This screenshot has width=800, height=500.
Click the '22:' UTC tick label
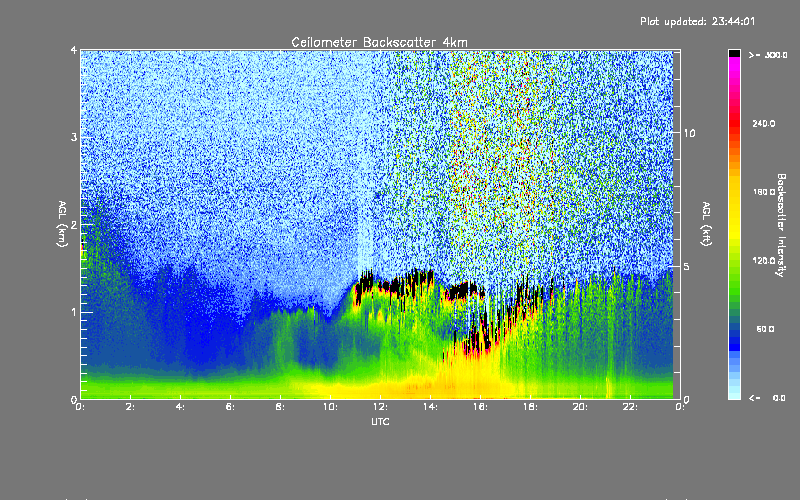(x=630, y=407)
